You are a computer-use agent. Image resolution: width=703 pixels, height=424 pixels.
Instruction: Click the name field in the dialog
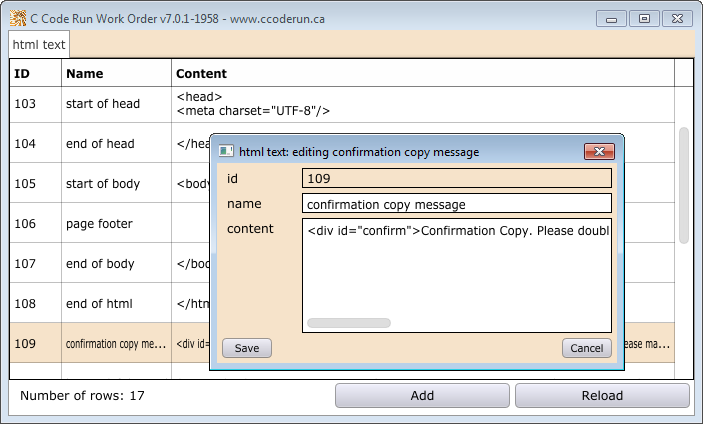(x=456, y=204)
